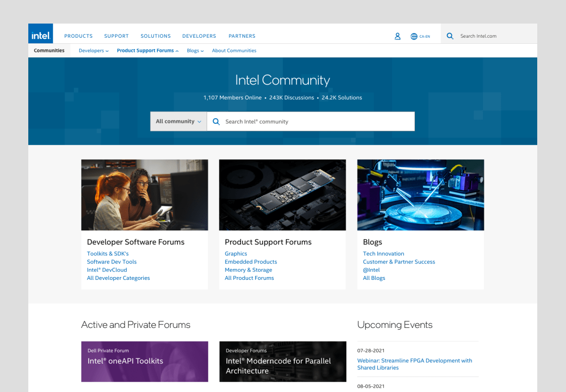The image size is (566, 392).
Task: Expand the Blogs submenu in nav
Action: click(195, 50)
